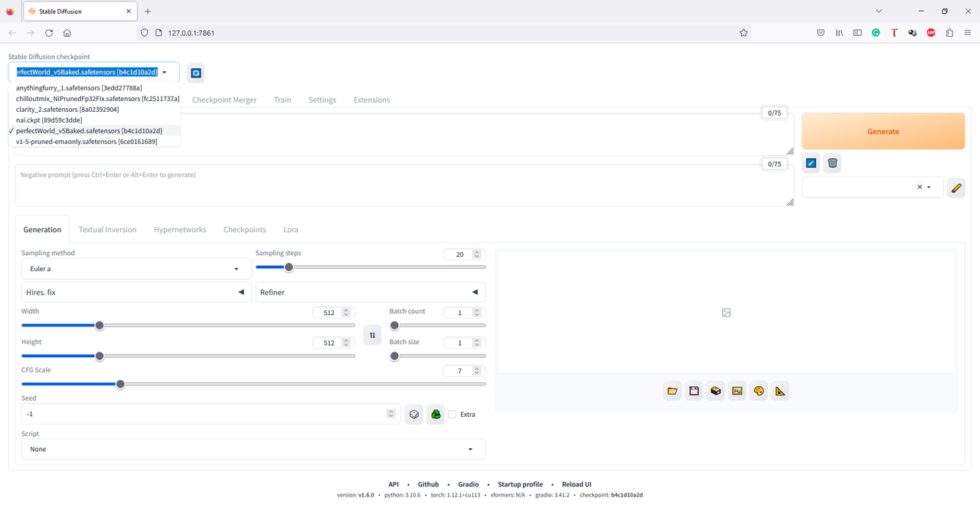Expand the Hires. fix section

click(x=136, y=293)
